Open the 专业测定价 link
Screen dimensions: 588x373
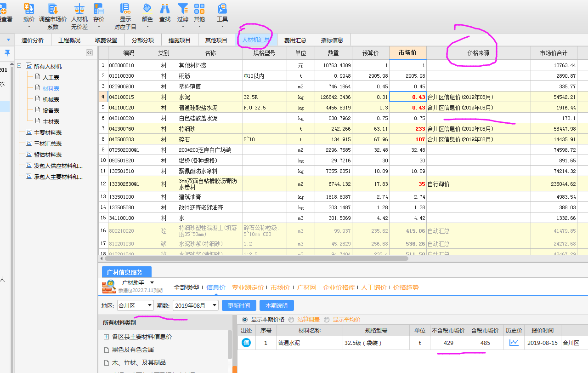tap(248, 287)
